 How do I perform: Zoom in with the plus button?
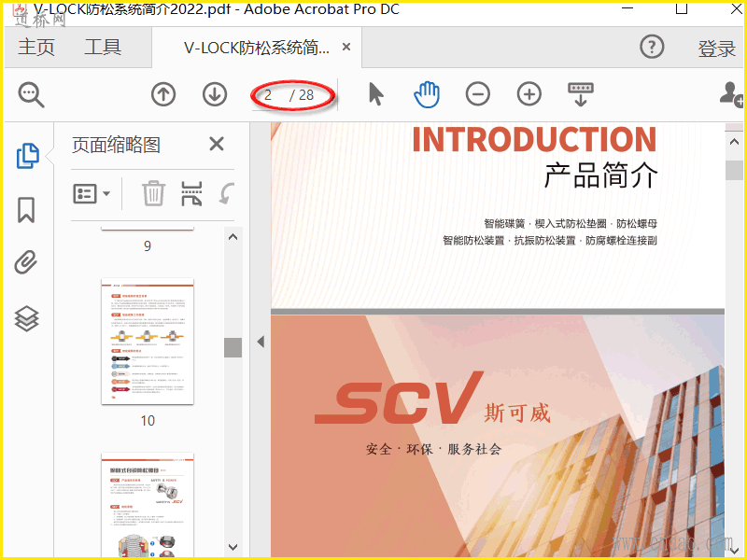coord(529,94)
